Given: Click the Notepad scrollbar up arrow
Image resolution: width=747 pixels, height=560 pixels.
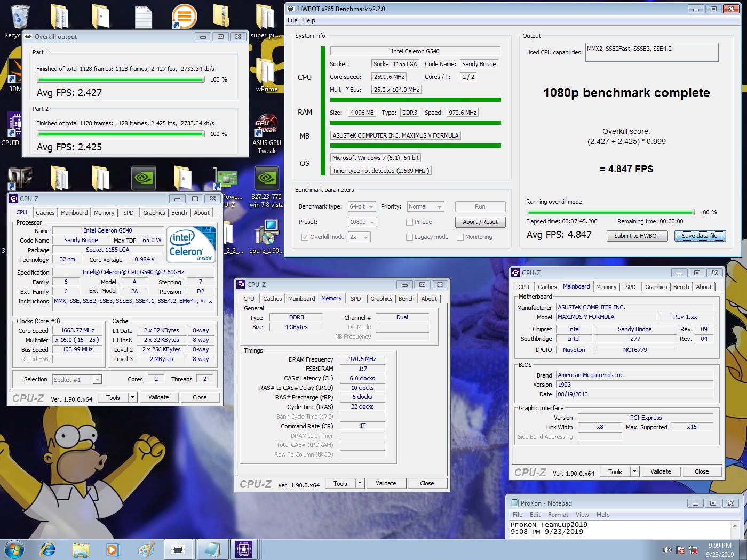Looking at the screenshot, I should pyautogui.click(x=735, y=526).
